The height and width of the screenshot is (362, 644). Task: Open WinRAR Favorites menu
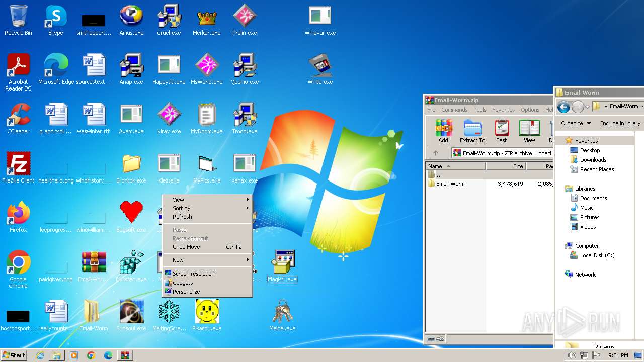[x=503, y=110]
